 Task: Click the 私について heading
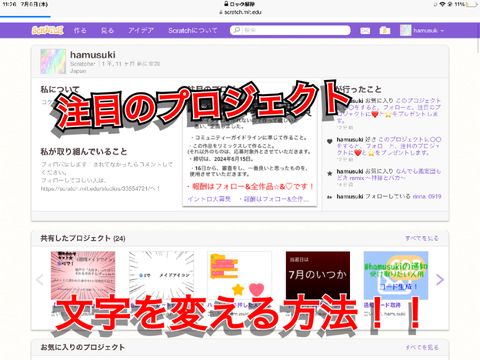click(60, 89)
